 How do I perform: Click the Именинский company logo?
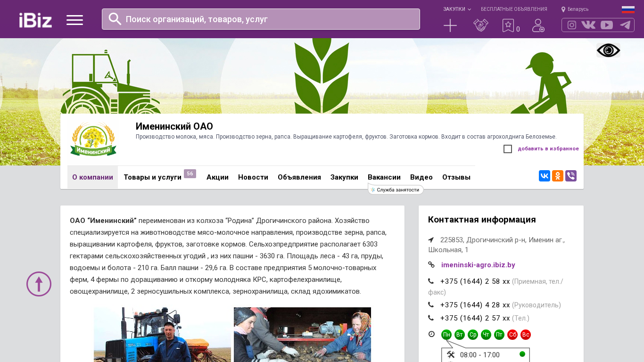click(93, 139)
